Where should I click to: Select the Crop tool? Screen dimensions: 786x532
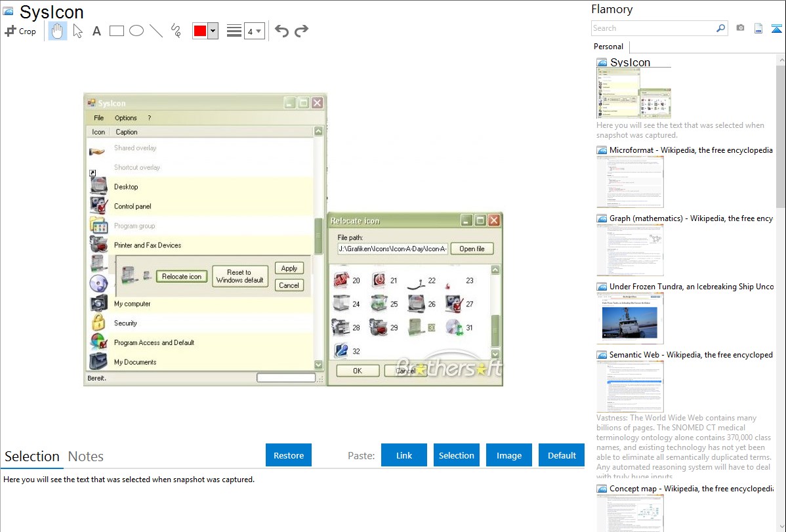[x=20, y=31]
